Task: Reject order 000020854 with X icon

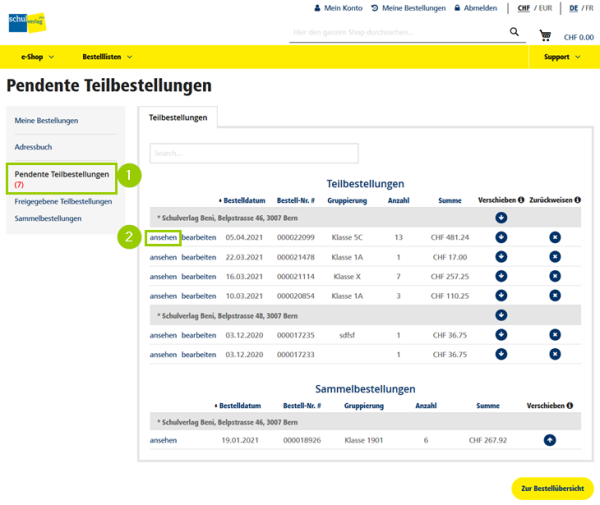Action: tap(555, 295)
